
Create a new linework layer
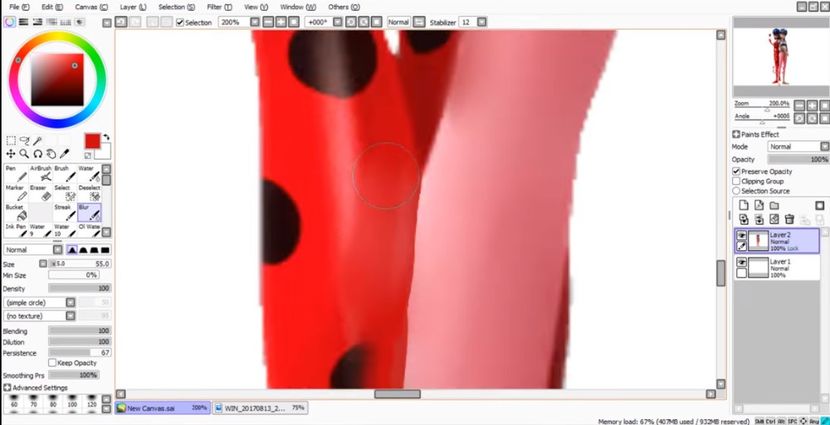759,205
